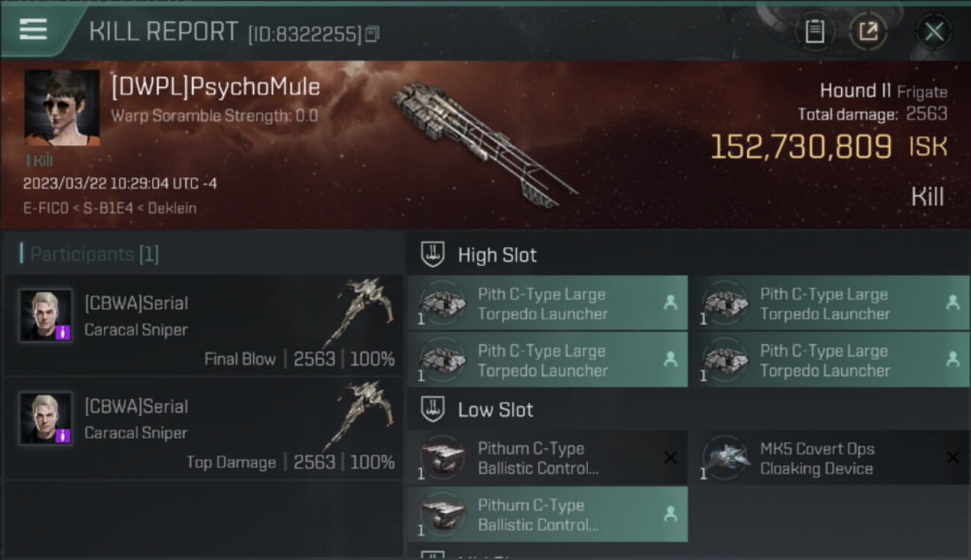Click the X on Covert Ops Cloaking Device

(x=953, y=458)
